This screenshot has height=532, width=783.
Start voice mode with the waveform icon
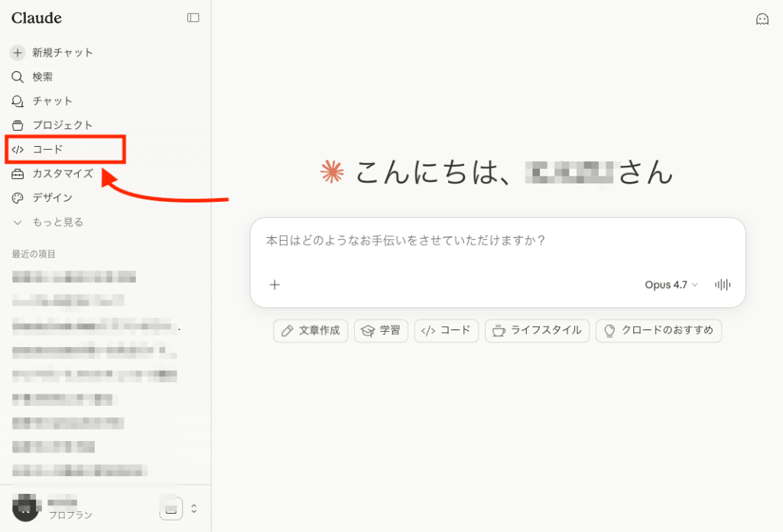pos(723,284)
